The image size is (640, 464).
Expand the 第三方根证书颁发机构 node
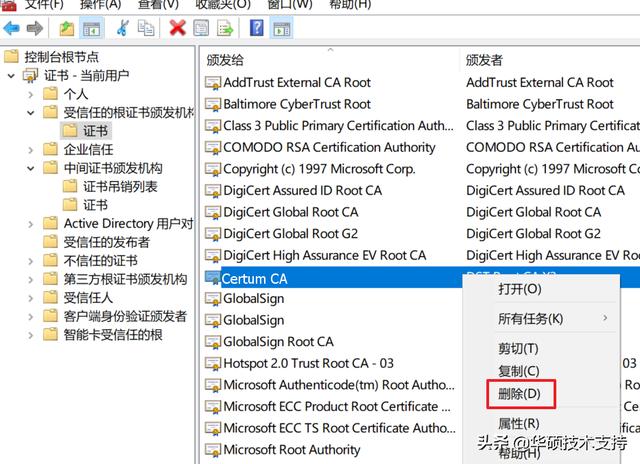click(31, 280)
